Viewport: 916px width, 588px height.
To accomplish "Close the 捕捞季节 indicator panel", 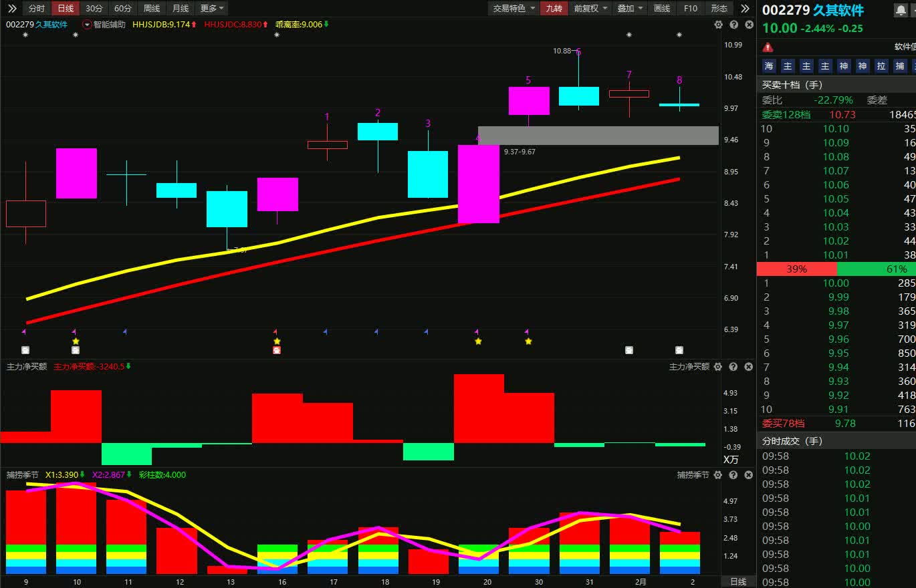I will click(x=749, y=475).
